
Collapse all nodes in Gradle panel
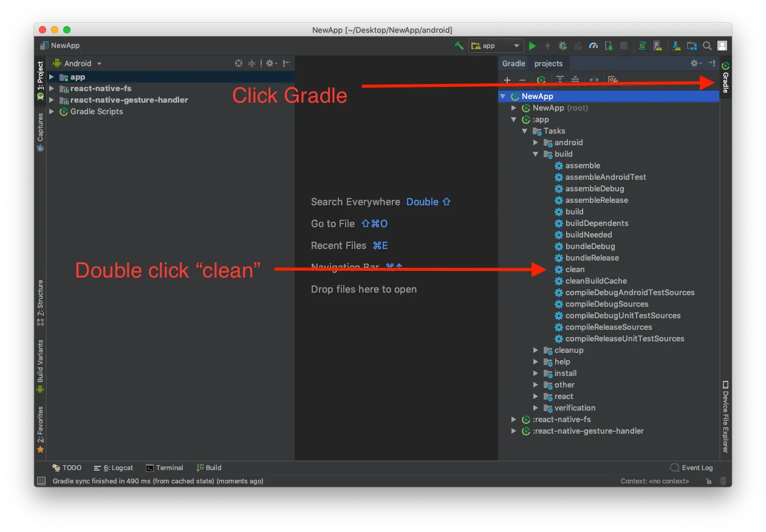pyautogui.click(x=575, y=80)
